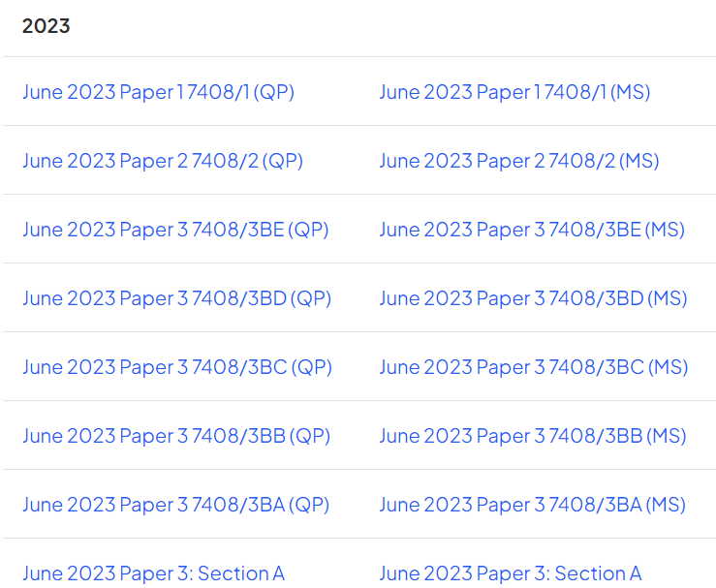The width and height of the screenshot is (716, 588).
Task: Open Paper 3 7408/3BE mark scheme
Action: point(533,231)
